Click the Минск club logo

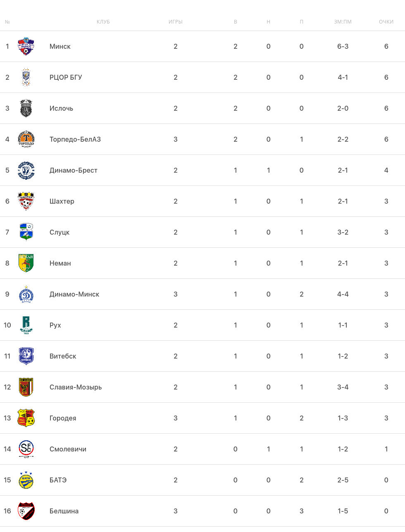(x=26, y=46)
